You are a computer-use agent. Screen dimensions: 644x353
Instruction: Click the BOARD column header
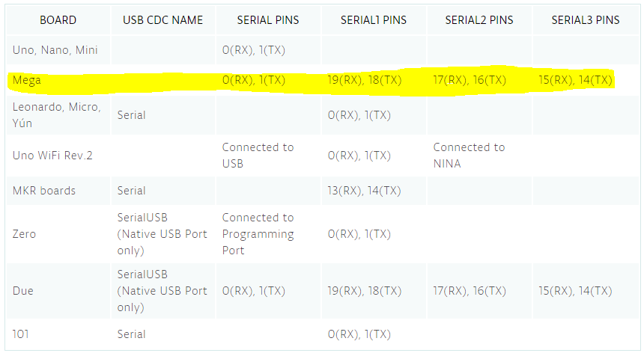(x=58, y=20)
